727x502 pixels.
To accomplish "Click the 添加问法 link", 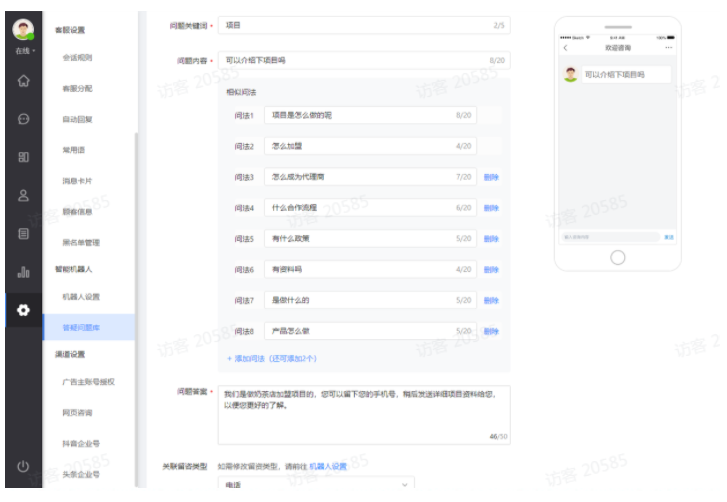I will (x=272, y=358).
